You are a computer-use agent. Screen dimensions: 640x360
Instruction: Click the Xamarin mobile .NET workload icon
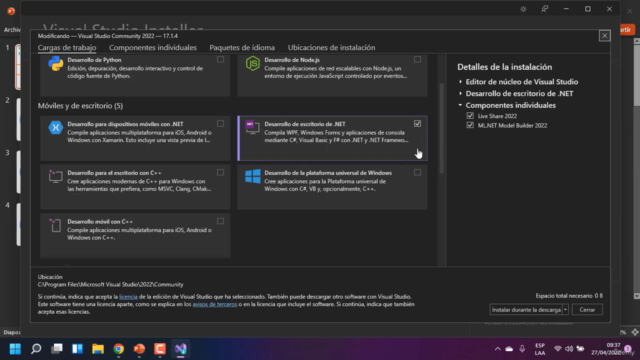56,128
